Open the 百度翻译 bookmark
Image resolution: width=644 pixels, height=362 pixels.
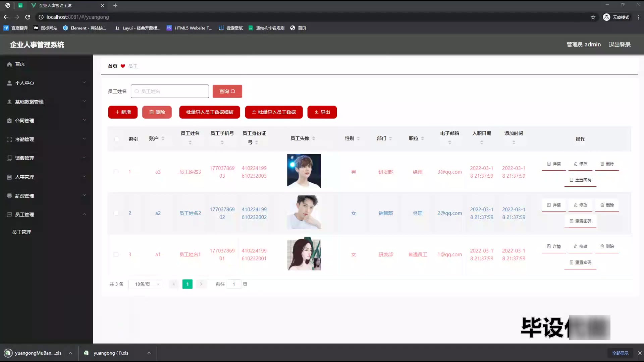pos(15,28)
